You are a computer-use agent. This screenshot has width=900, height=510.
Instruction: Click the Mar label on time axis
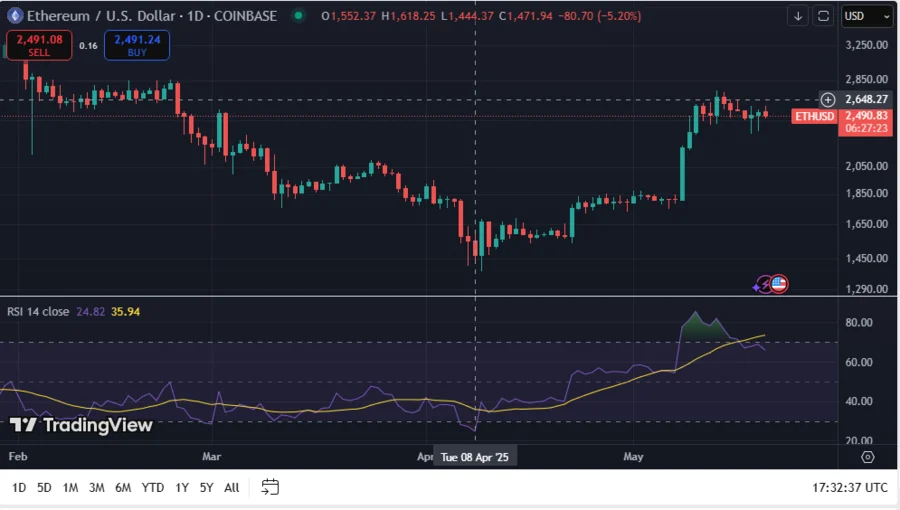click(x=211, y=457)
